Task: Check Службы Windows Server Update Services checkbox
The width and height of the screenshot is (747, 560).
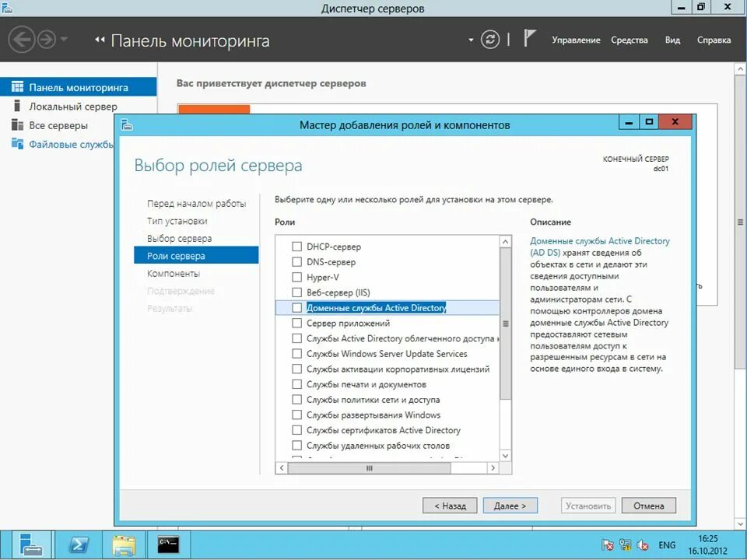Action: (296, 353)
